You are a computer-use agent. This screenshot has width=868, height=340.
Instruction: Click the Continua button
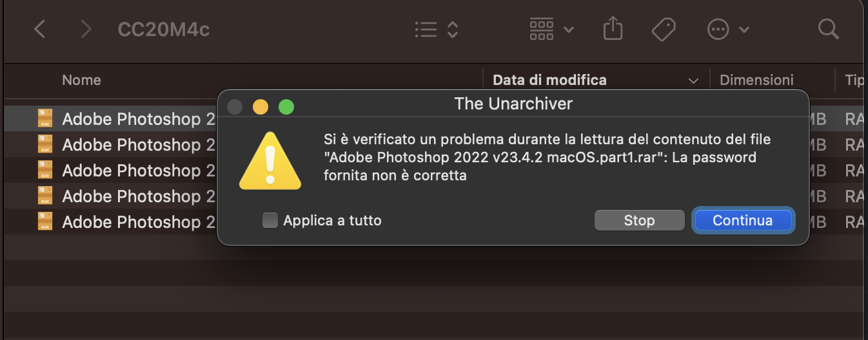point(743,220)
